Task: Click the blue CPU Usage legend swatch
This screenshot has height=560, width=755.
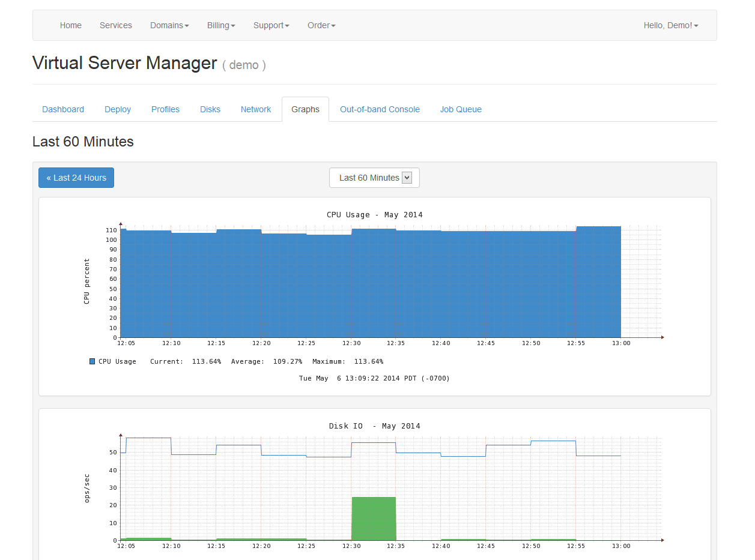Action: tap(92, 361)
